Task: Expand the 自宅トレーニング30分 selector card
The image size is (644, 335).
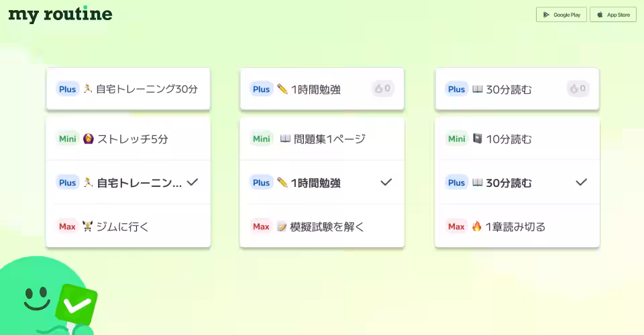Action: (128, 89)
